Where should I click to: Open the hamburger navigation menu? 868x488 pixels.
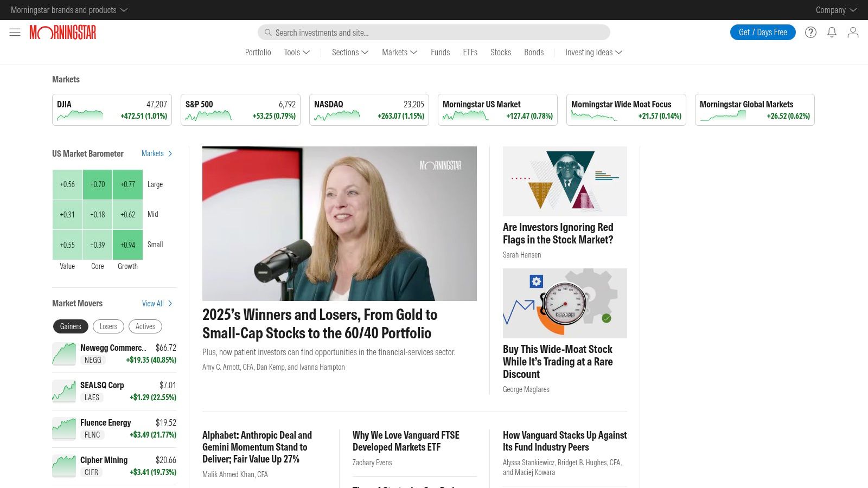15,32
